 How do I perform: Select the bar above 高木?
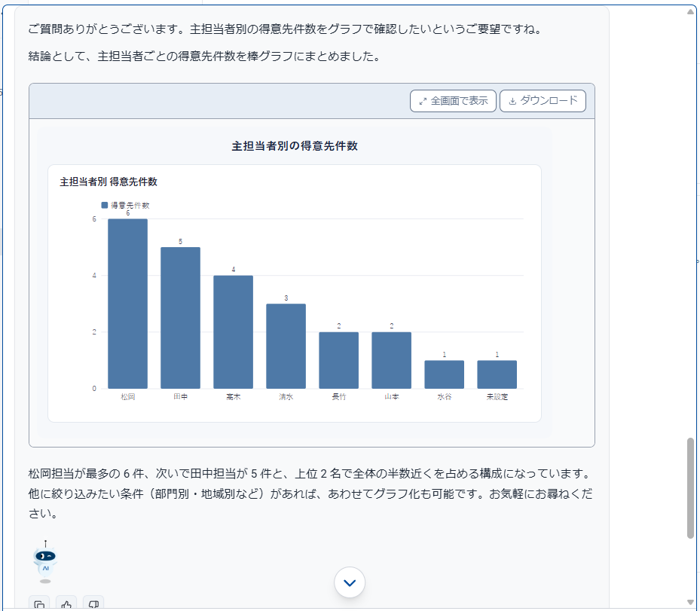coord(233,332)
